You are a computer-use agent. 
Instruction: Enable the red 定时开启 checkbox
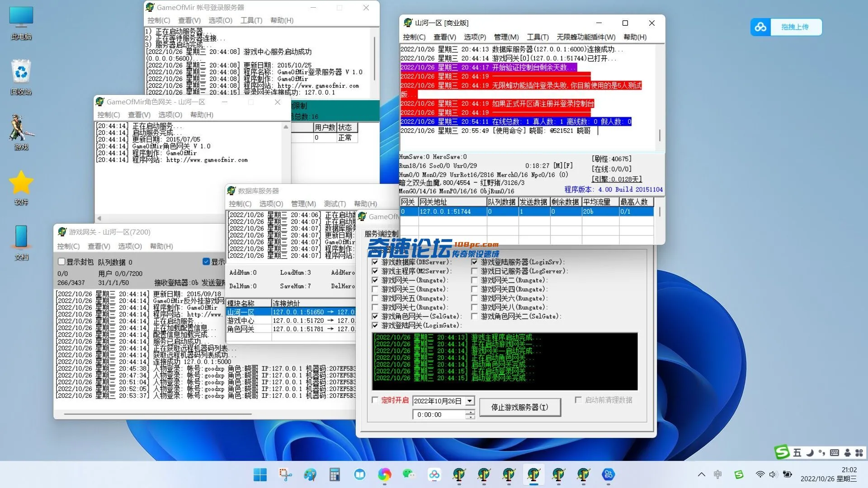coord(375,400)
